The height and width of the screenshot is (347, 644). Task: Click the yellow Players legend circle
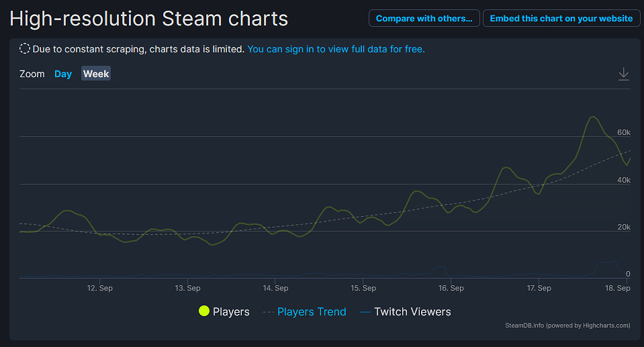click(204, 311)
